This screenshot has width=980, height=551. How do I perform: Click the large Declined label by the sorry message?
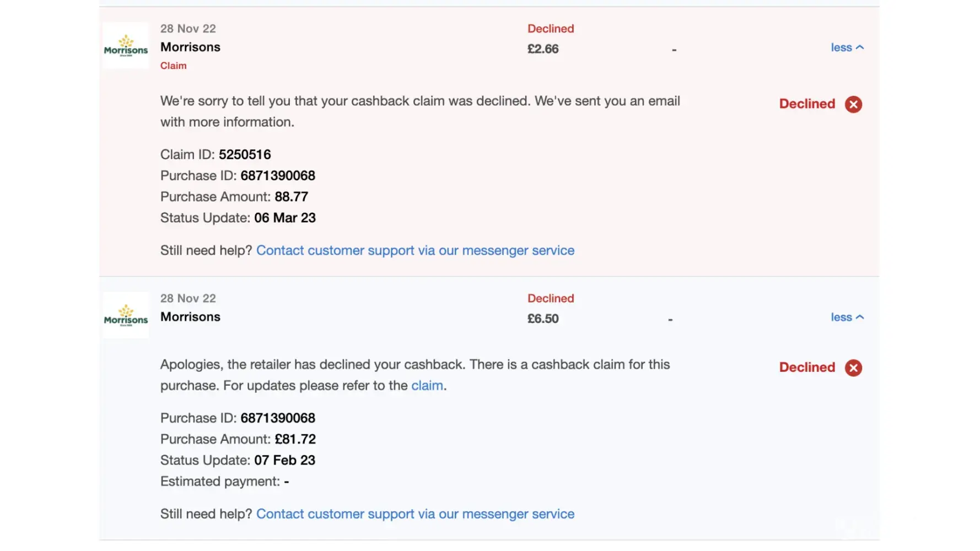[x=807, y=104]
